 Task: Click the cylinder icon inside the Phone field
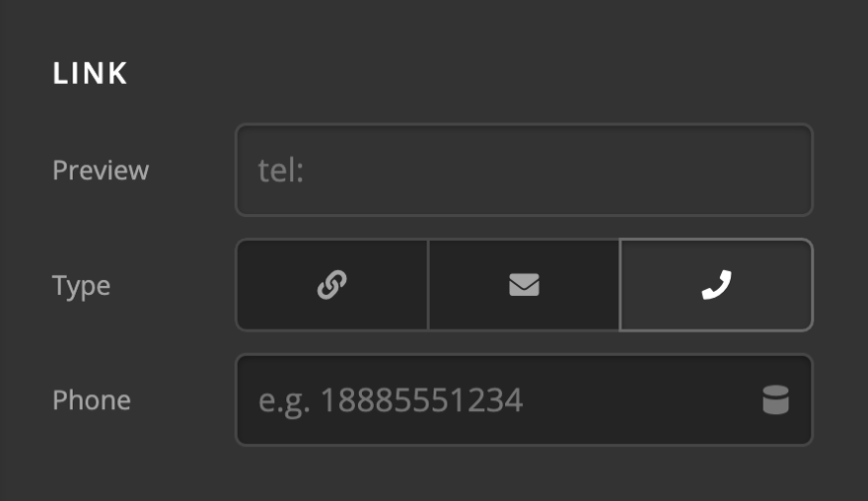point(775,400)
